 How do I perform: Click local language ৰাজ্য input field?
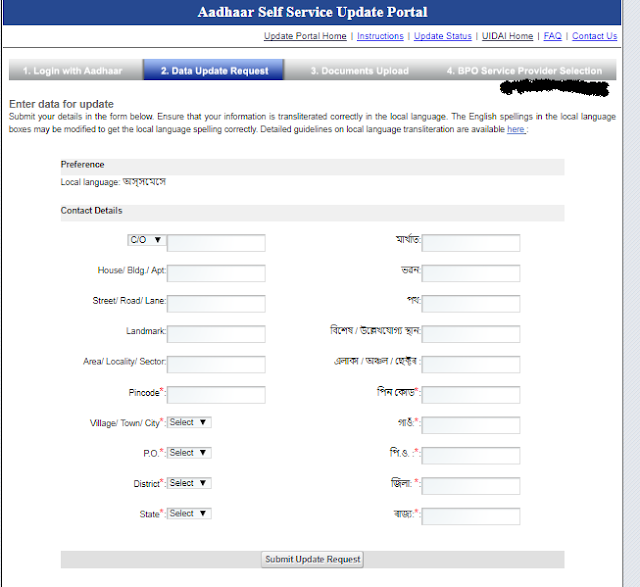pyautogui.click(x=471, y=516)
